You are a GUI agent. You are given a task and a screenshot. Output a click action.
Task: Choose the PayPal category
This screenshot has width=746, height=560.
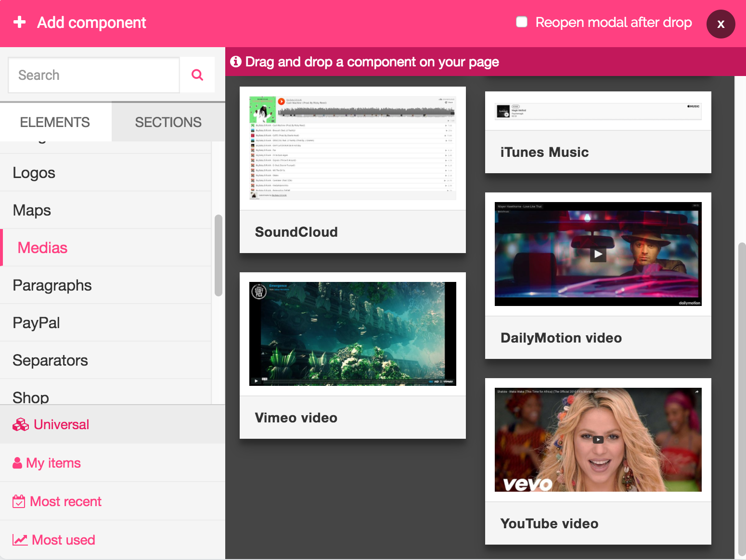[37, 323]
